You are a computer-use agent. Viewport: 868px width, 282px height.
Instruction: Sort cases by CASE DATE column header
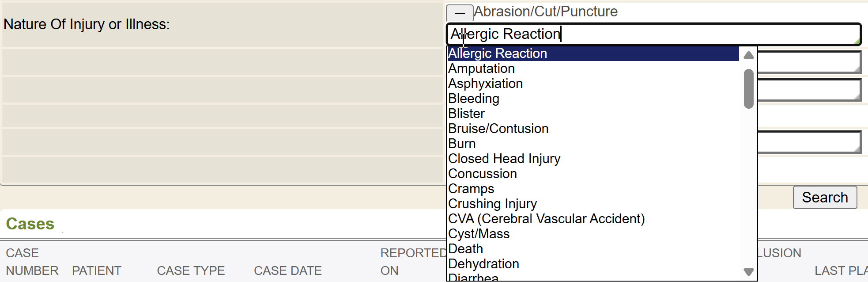pyautogui.click(x=287, y=271)
